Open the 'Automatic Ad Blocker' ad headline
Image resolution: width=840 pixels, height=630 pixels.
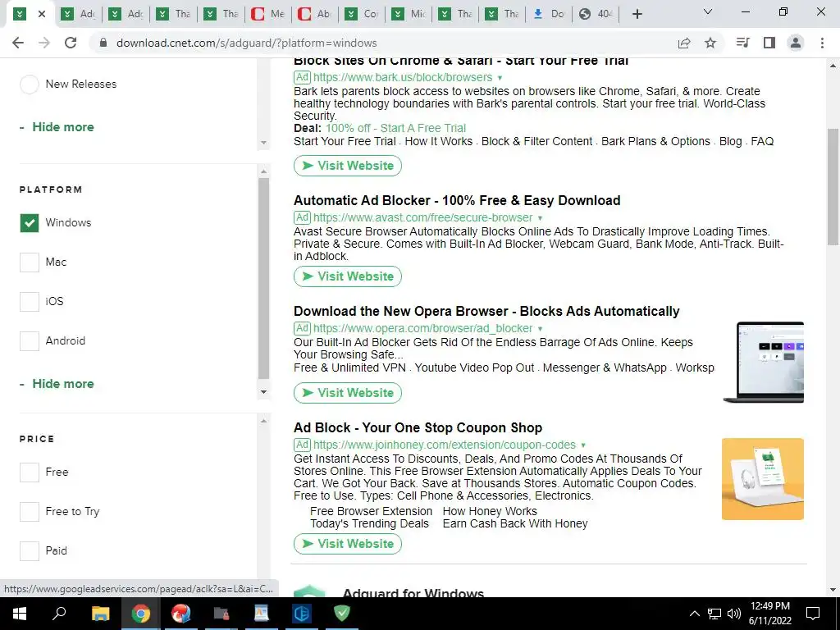click(x=457, y=200)
